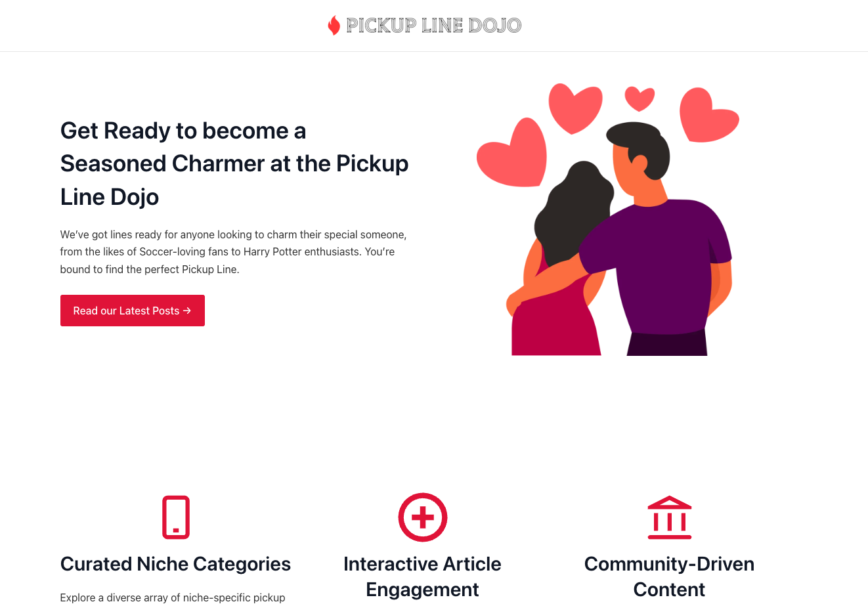Viewport: 868px width, 606px height.
Task: Click the large leftmost pink heart
Action: (x=511, y=153)
